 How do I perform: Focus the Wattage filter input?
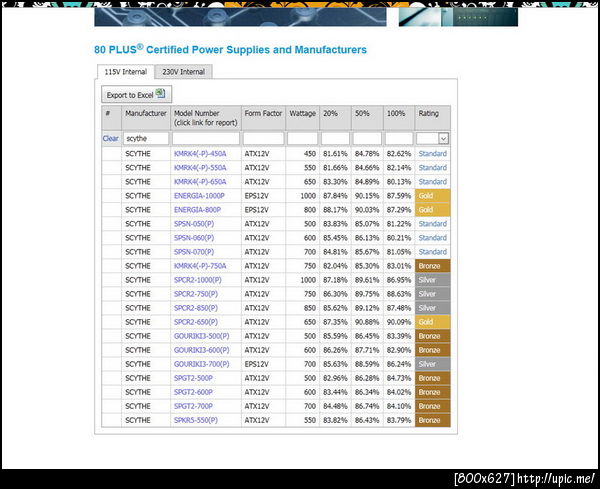tap(302, 139)
